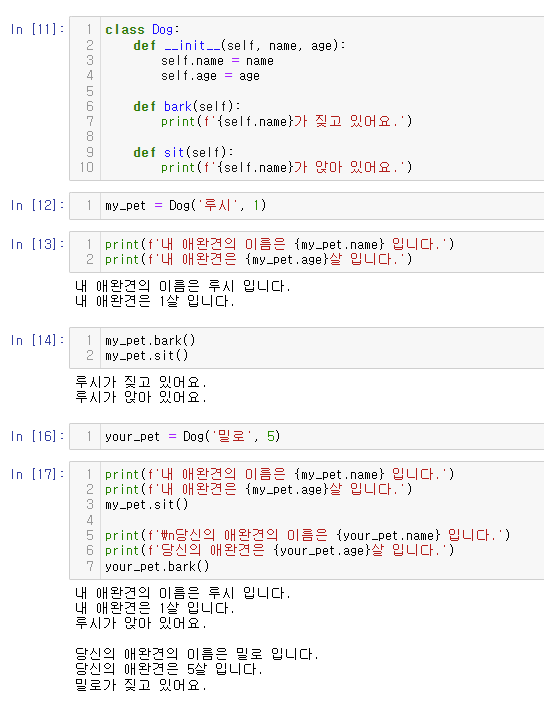Click the 'self.age = age' line
Viewport: 544px width, 702px height.
click(210, 76)
